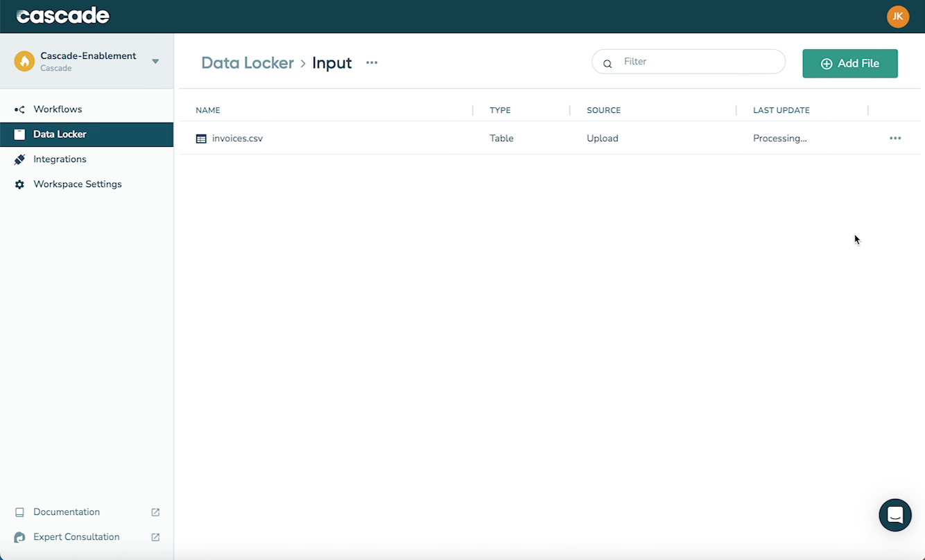Click the Processing status for invoices.csv
The image size is (925, 560).
pos(779,138)
